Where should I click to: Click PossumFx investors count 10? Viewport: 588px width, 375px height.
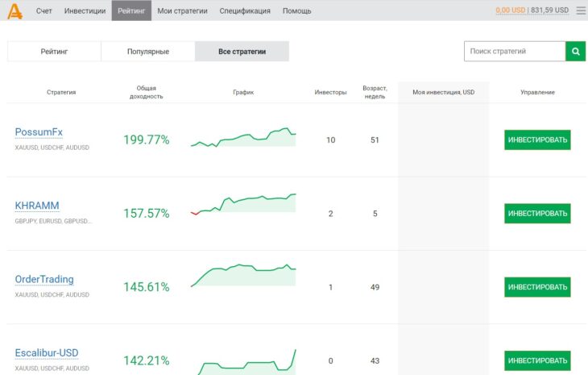[331, 140]
